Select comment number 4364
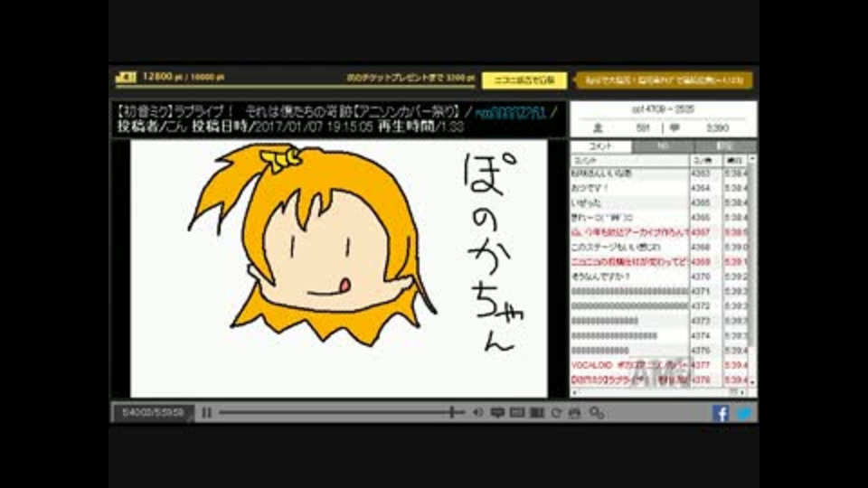 tap(659, 189)
